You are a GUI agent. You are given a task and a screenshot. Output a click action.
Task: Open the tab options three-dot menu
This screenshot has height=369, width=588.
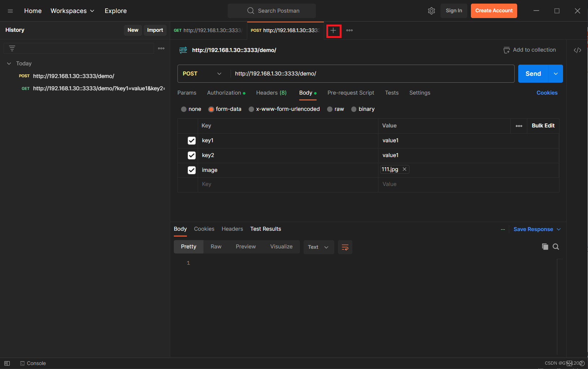click(349, 30)
